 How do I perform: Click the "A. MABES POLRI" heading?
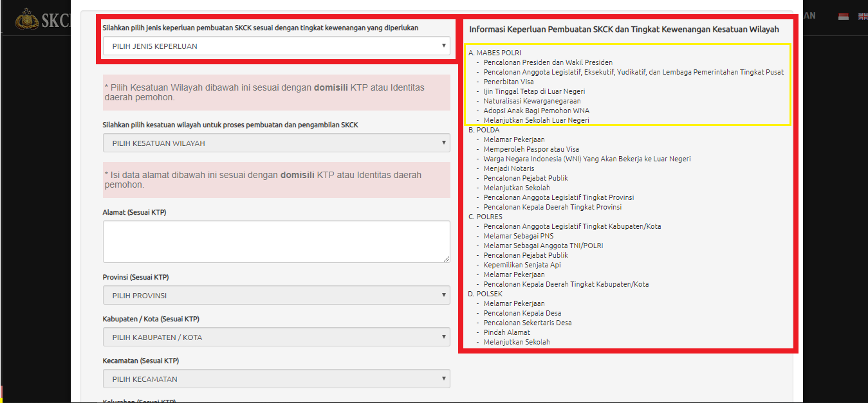point(495,53)
